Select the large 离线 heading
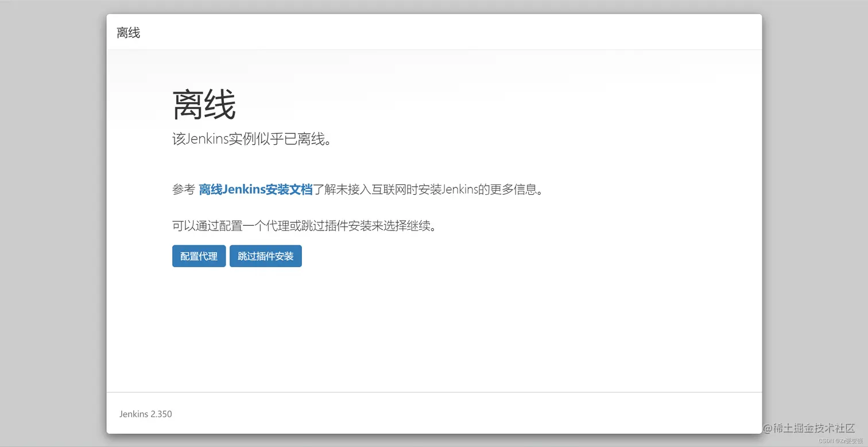Image resolution: width=868 pixels, height=447 pixels. point(204,105)
